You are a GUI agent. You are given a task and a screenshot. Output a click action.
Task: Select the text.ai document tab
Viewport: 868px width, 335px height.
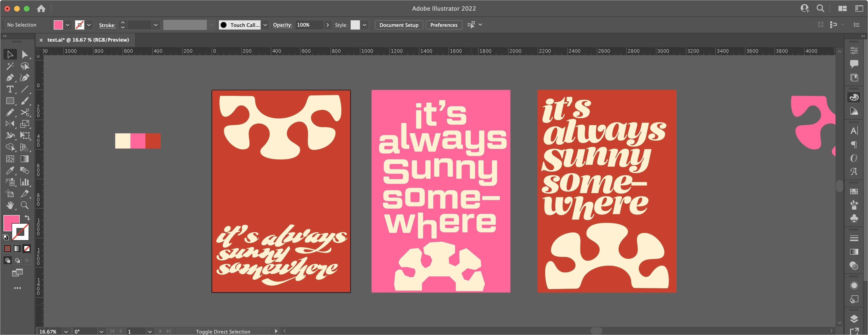coord(88,40)
